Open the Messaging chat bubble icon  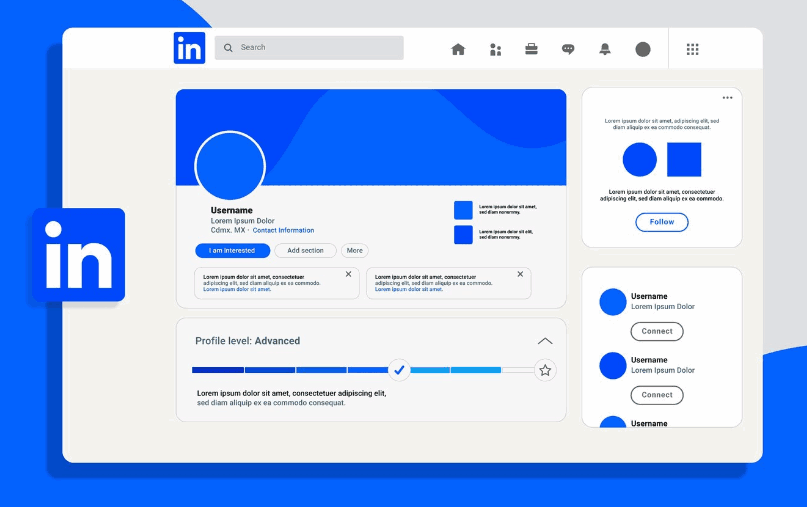pos(568,49)
